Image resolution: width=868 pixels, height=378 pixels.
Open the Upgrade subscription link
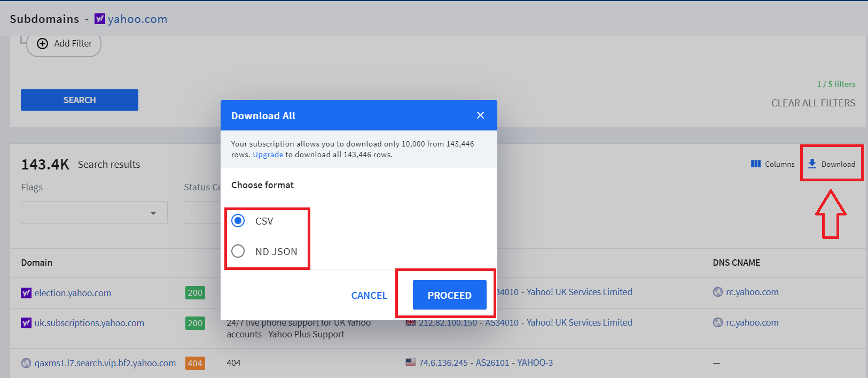[x=268, y=155]
